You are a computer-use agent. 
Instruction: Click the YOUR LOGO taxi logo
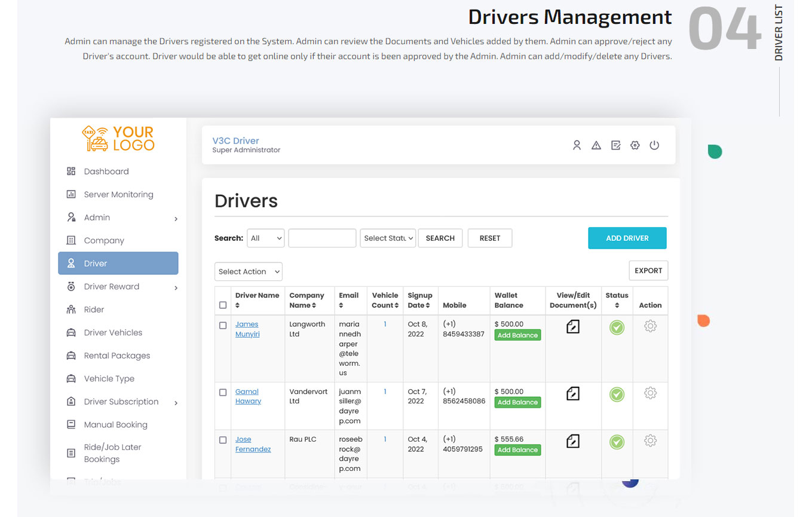118,138
